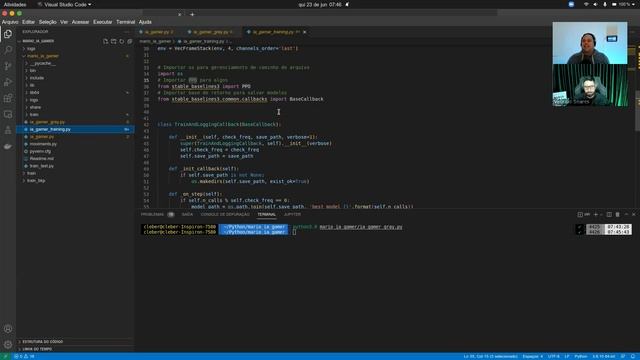Close the terminal panel
The image size is (640, 360).
pyautogui.click(x=634, y=214)
